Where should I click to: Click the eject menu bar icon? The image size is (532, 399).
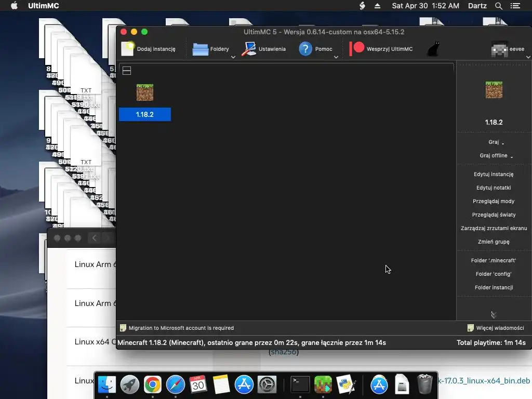pos(377,6)
